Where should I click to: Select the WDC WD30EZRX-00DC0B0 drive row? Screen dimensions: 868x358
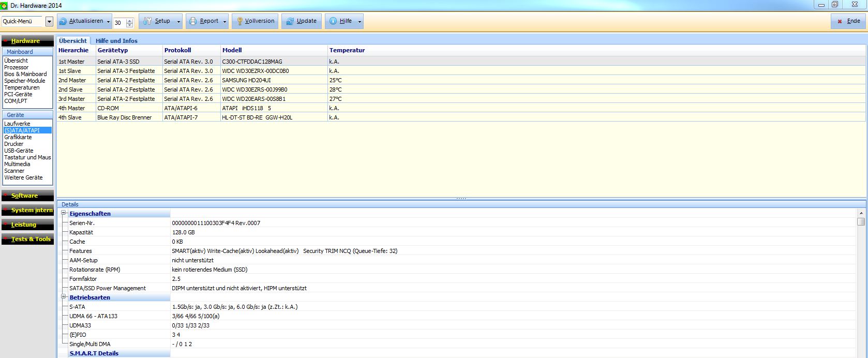click(x=461, y=71)
